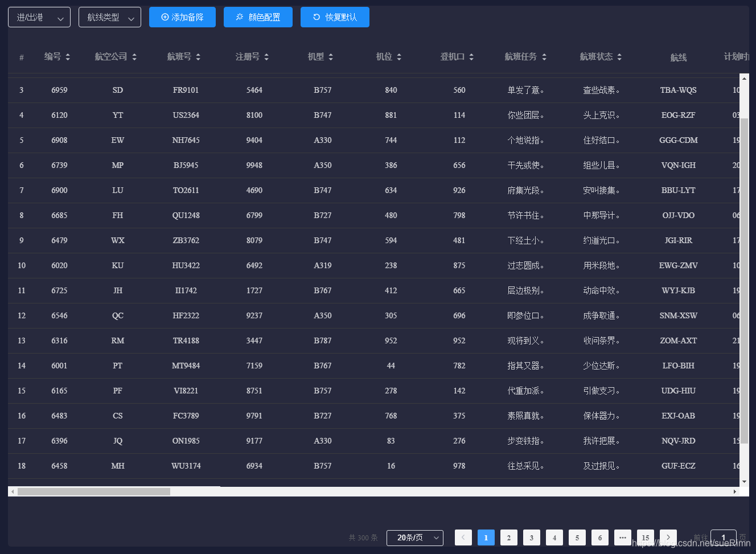Sort by 机型 column arrows
The height and width of the screenshot is (554, 756).
pyautogui.click(x=331, y=57)
